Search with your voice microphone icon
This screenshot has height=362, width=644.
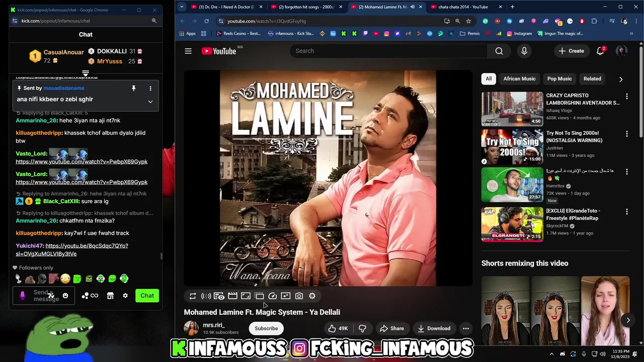click(524, 51)
